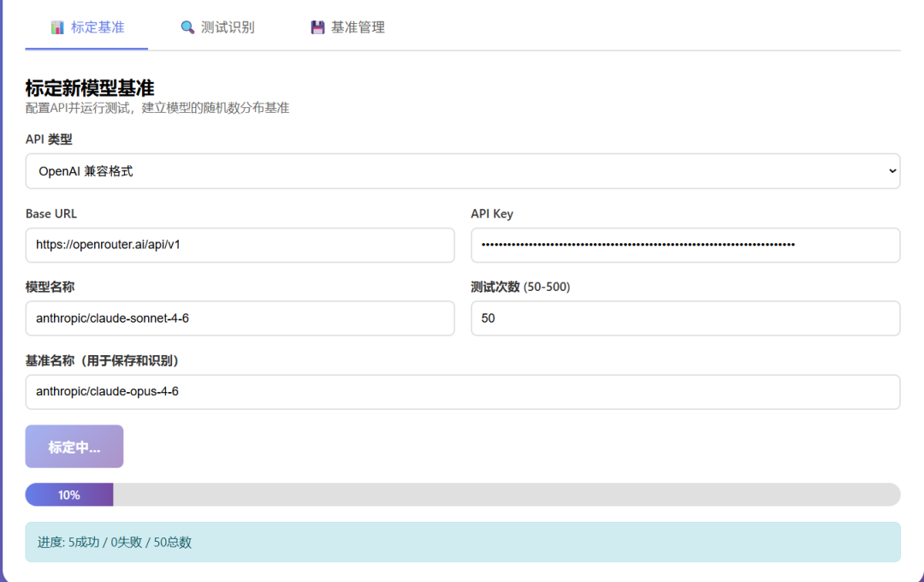Image resolution: width=924 pixels, height=582 pixels.
Task: Click the 标定新模型基准 heading
Action: 90,88
